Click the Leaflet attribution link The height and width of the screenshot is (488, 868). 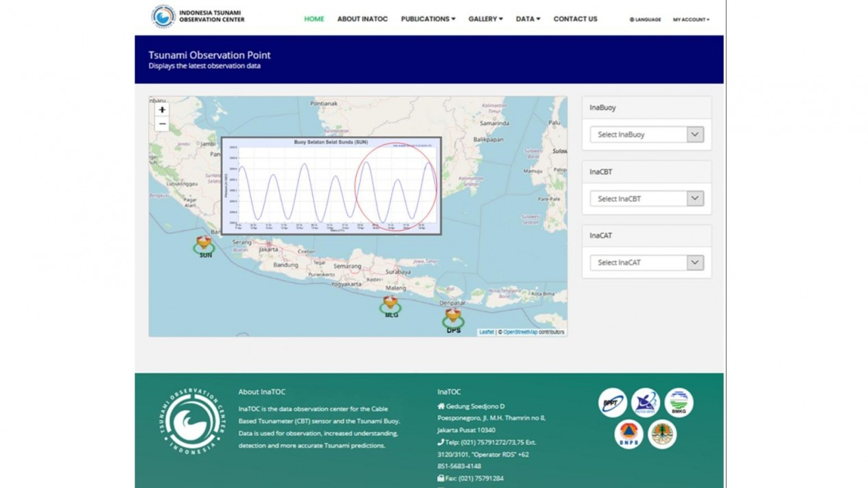tap(486, 332)
